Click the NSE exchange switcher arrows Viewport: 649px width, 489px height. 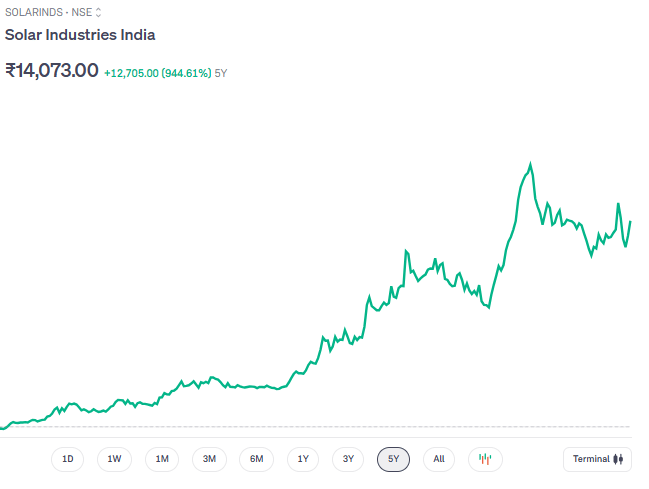point(98,13)
